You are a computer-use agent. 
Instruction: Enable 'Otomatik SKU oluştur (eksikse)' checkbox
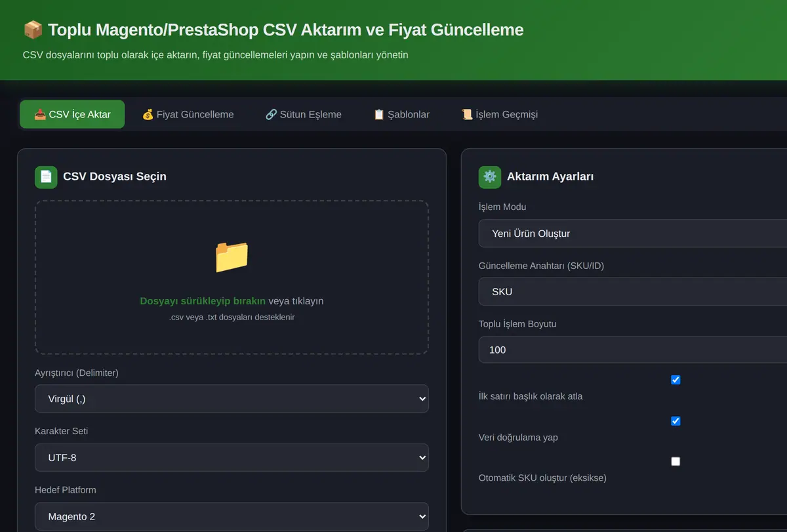click(x=676, y=462)
